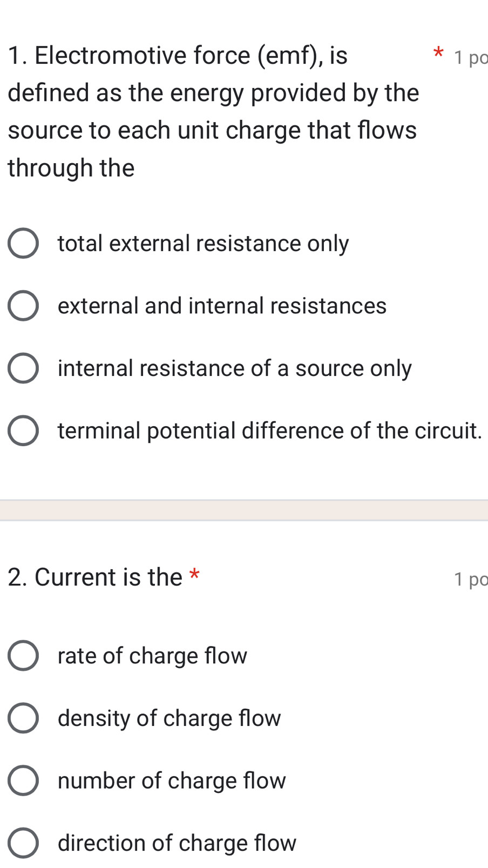Image resolution: width=488 pixels, height=868 pixels.
Task: Click the label "internal resistance of a source only"
Action: 234,367
